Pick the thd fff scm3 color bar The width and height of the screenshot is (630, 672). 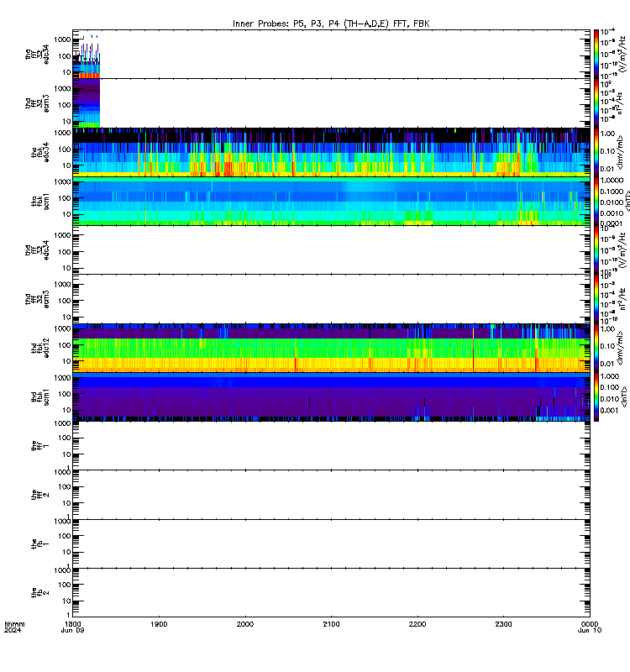point(596,299)
